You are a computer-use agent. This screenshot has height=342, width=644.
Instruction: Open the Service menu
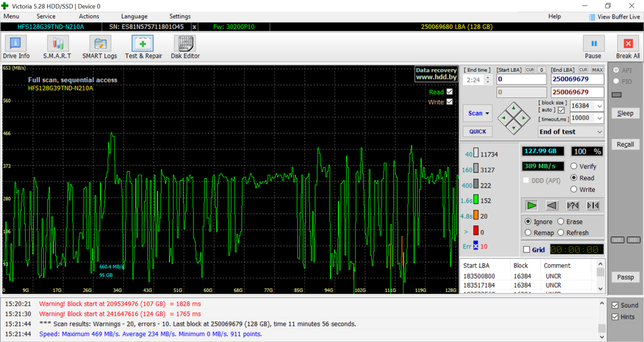coord(46,16)
